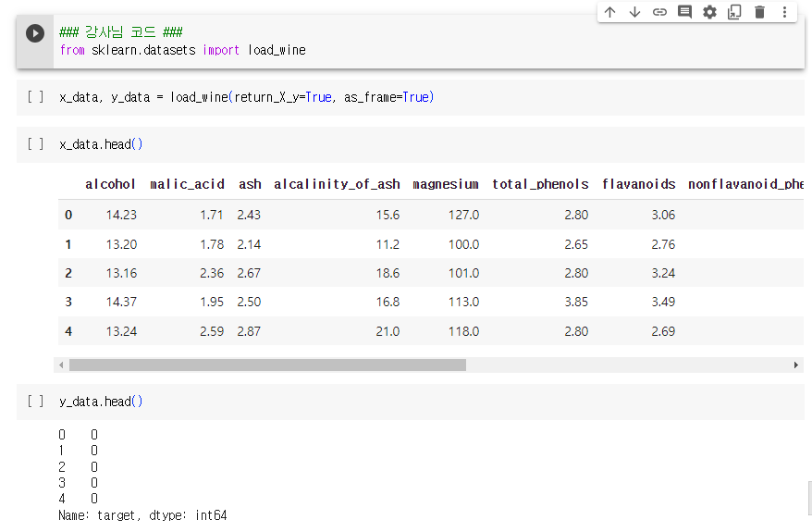
Task: Select the total_phenols value 3.85
Action: (x=576, y=302)
